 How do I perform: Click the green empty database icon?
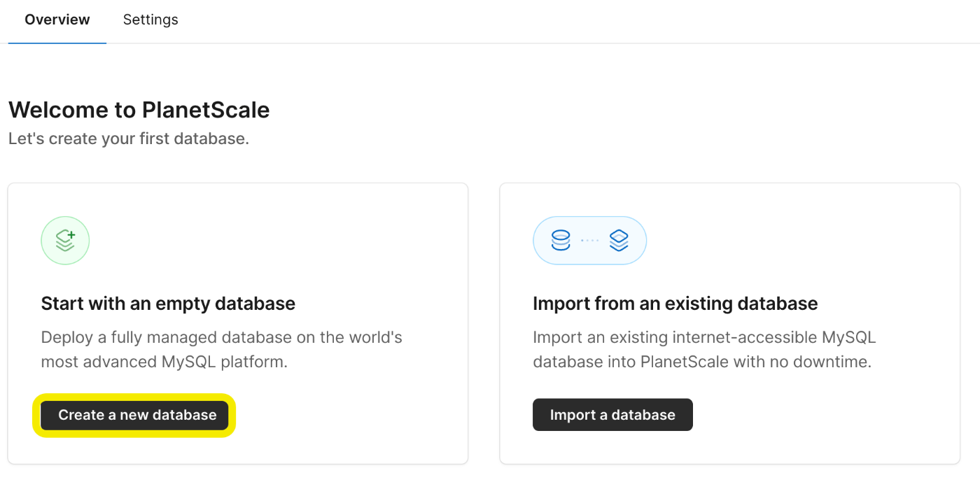[65, 241]
